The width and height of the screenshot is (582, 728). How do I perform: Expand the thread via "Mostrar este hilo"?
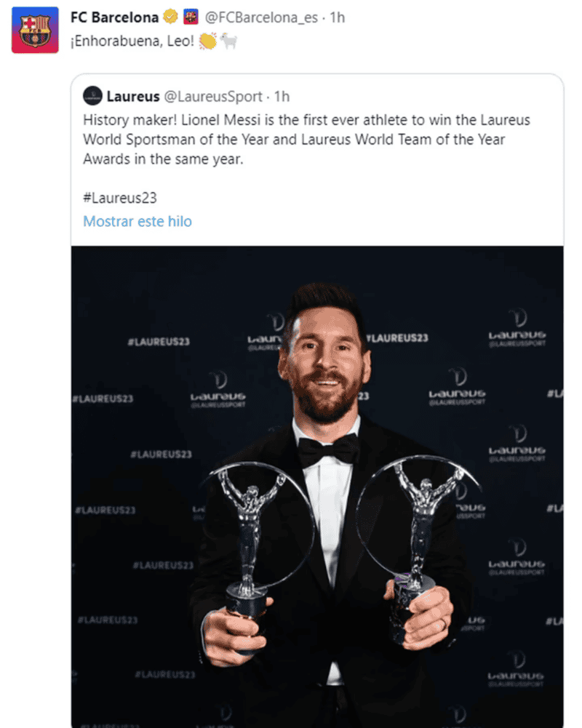point(137,221)
